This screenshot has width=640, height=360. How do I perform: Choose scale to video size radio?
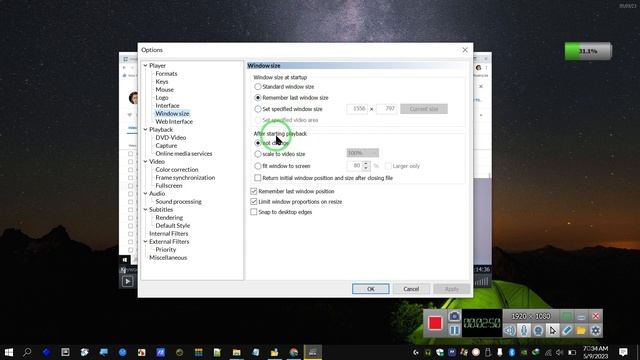(258, 154)
